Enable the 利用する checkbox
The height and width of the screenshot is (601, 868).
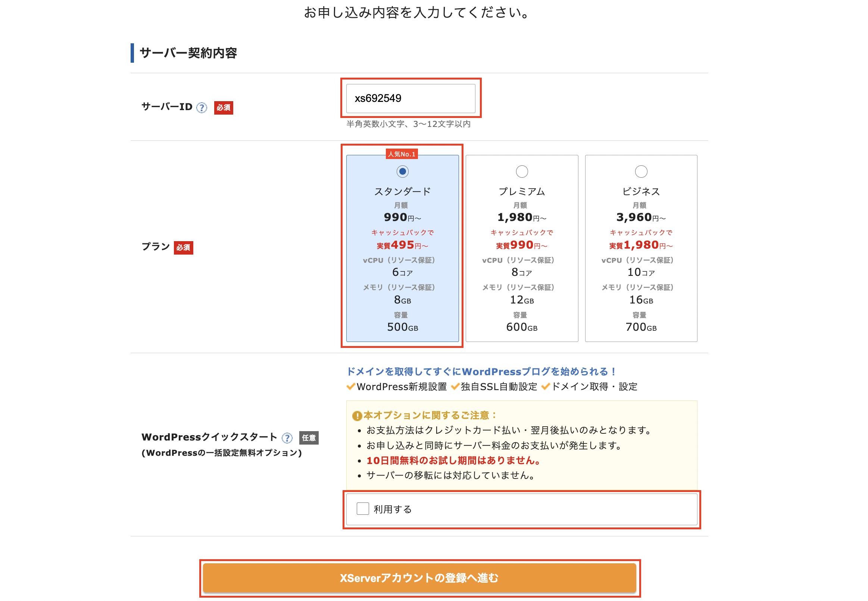coord(363,509)
